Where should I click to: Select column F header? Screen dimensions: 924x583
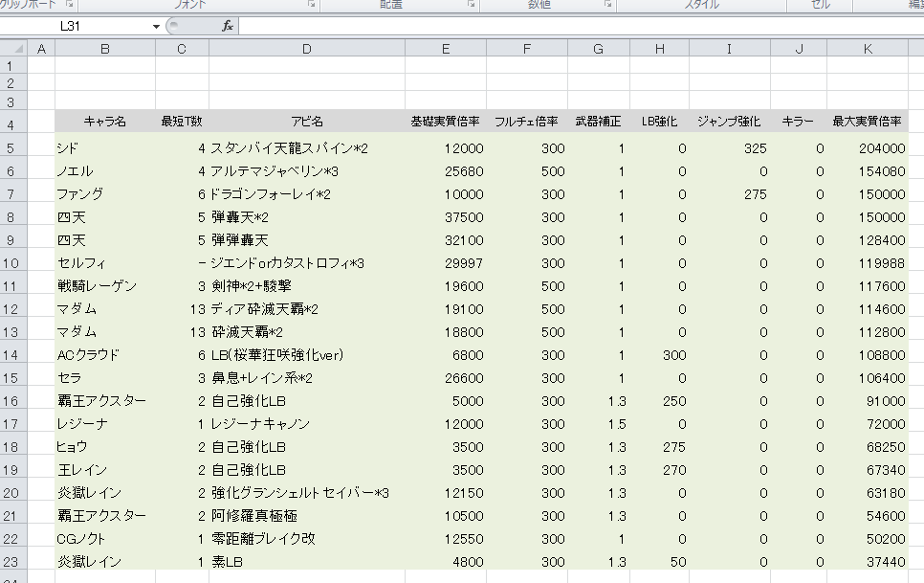click(527, 50)
